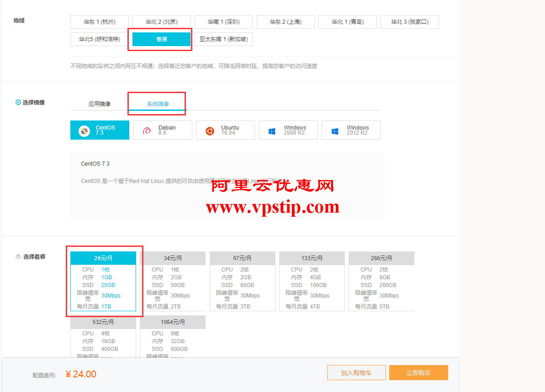The height and width of the screenshot is (392, 545).
Task: Click the ¥24.00 configuration price
Action: point(81,374)
